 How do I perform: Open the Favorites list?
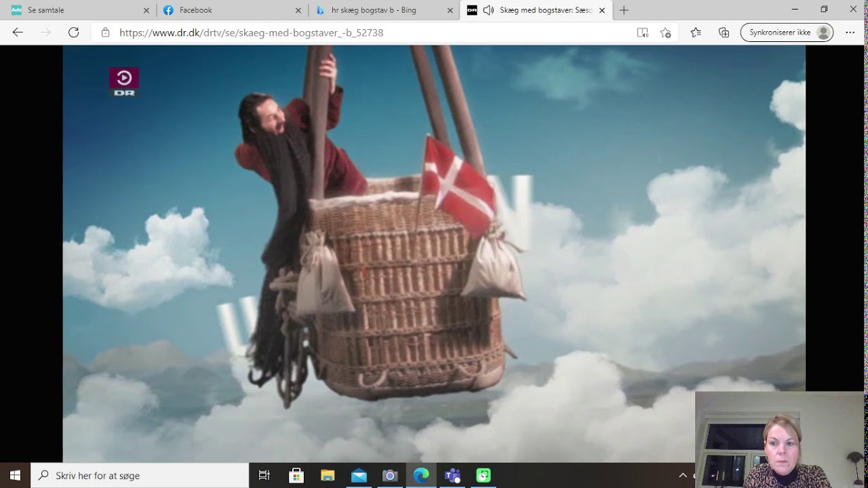[696, 33]
